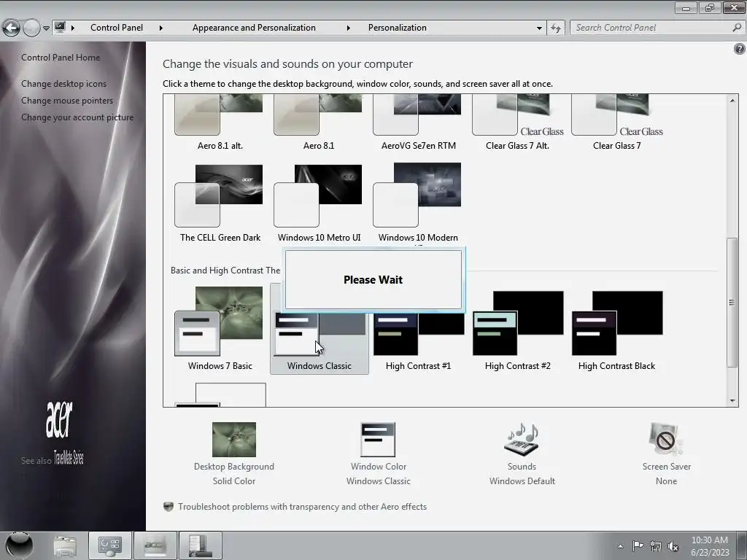
Task: Click the computer icon in address bar
Action: pyautogui.click(x=60, y=28)
